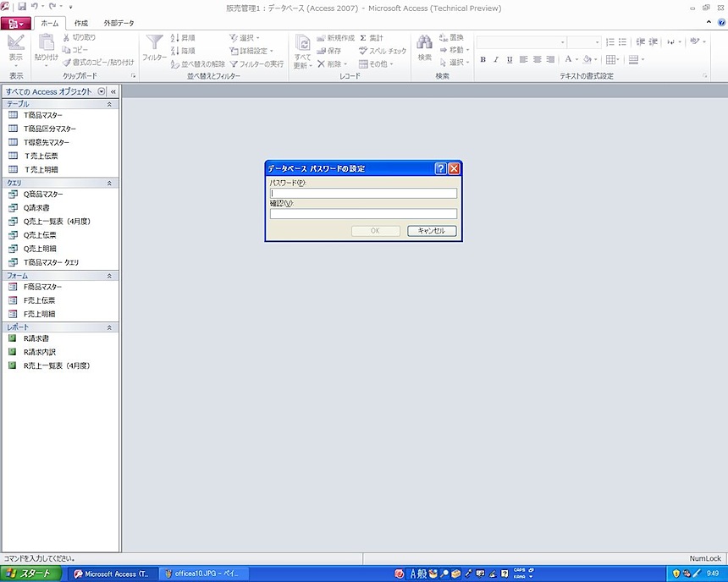Click 保存 save record
This screenshot has height=582, width=728.
click(x=329, y=51)
